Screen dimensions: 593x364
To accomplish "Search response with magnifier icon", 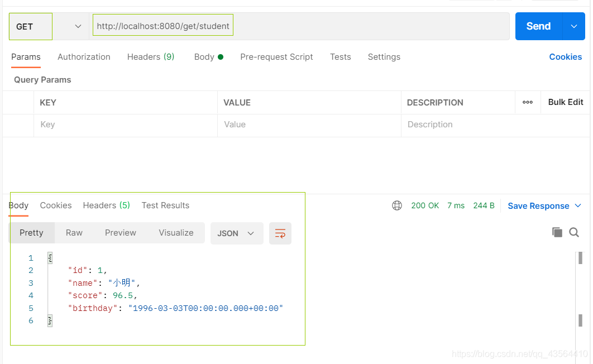I will coord(573,232).
